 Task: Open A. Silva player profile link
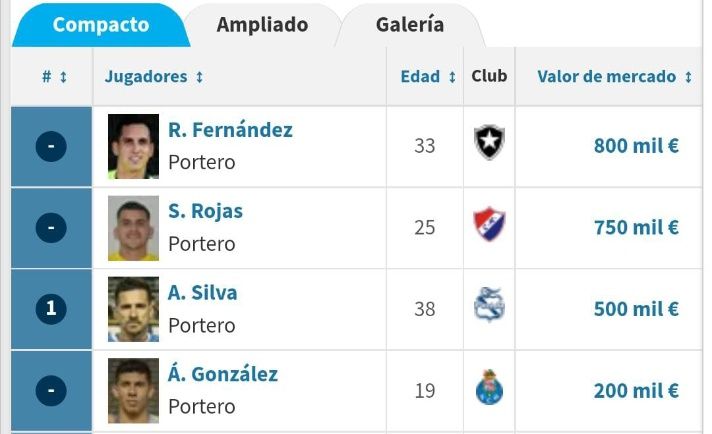(x=202, y=293)
